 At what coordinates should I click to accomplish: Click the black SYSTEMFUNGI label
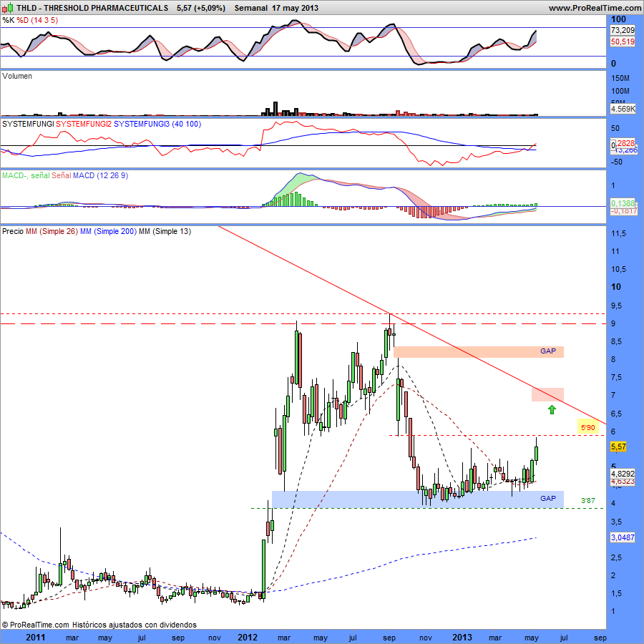[28, 124]
